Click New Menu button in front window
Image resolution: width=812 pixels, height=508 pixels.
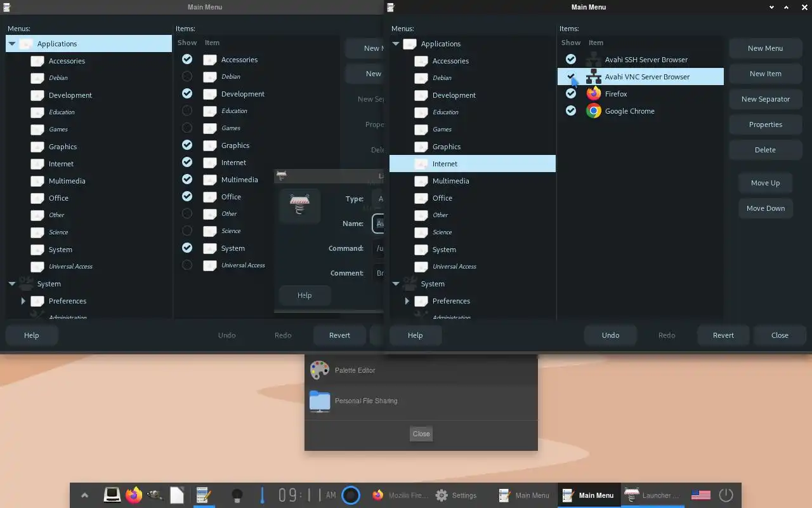[x=765, y=48]
